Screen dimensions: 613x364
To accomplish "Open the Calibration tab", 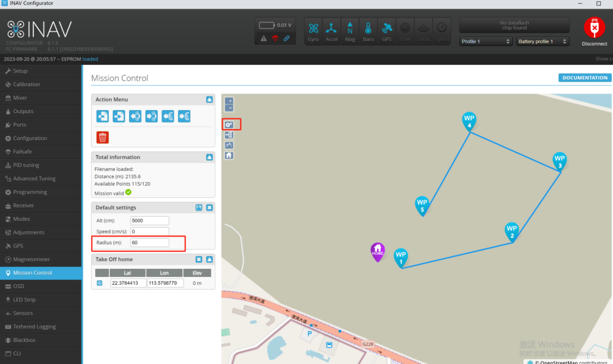I will pos(40,84).
